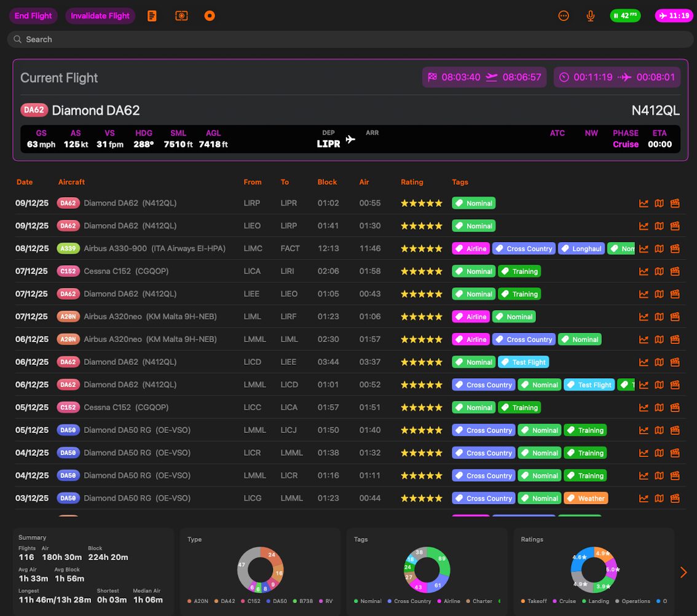Image resolution: width=697 pixels, height=616 pixels.
Task: Click into the Search field
Action: click(350, 39)
